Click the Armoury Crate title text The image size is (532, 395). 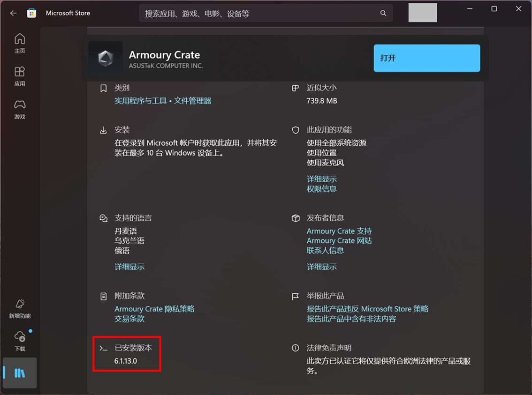(164, 55)
